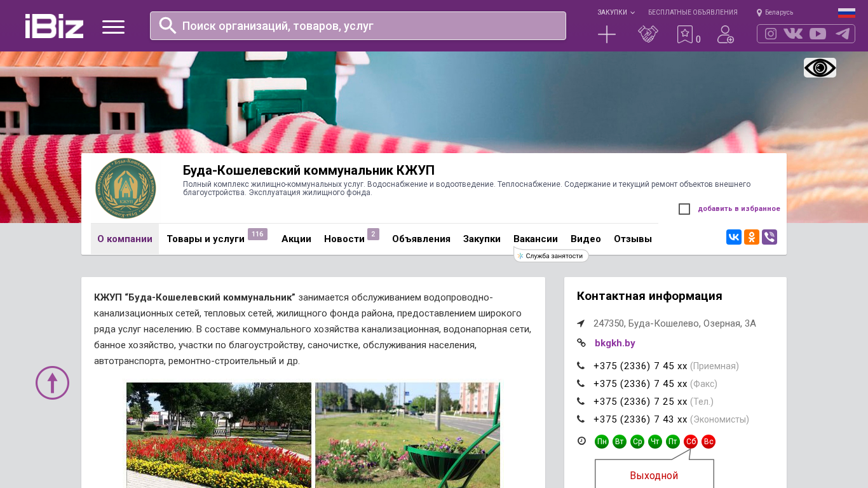Image resolution: width=868 pixels, height=488 pixels.
Task: Click the user registration icon
Action: (x=725, y=34)
